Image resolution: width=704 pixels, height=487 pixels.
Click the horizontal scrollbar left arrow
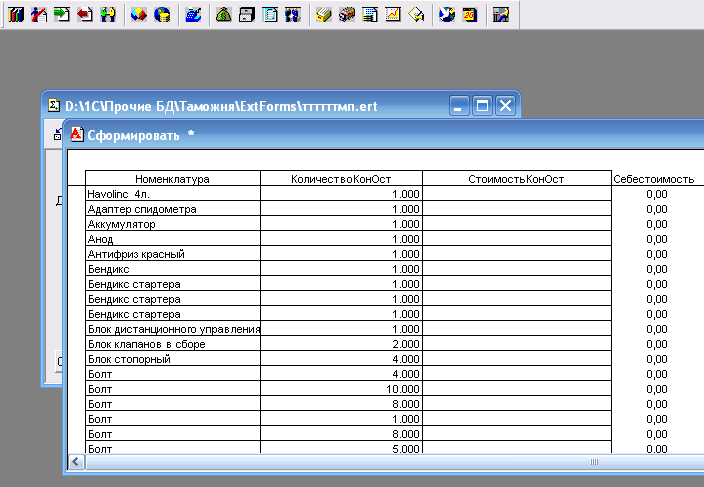76,461
